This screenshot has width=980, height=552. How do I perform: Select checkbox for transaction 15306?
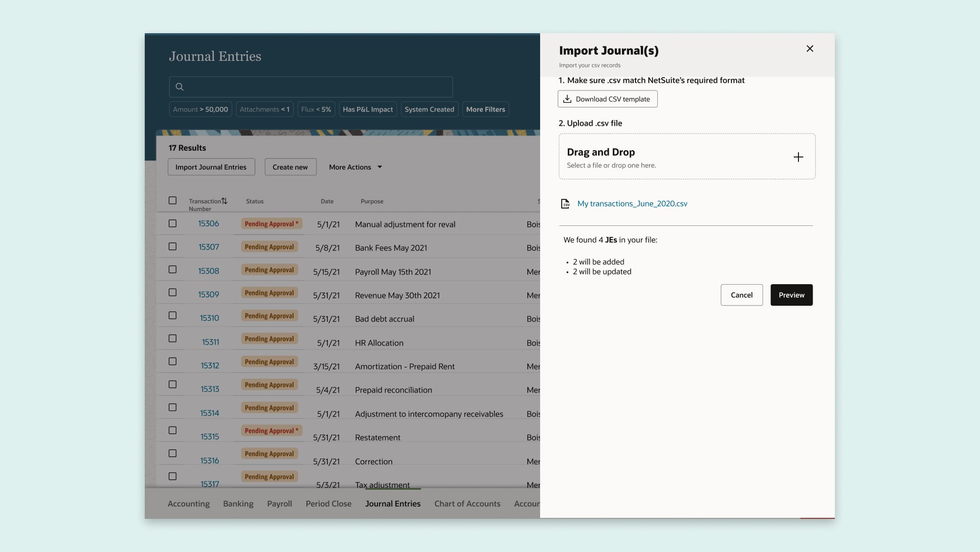172,223
